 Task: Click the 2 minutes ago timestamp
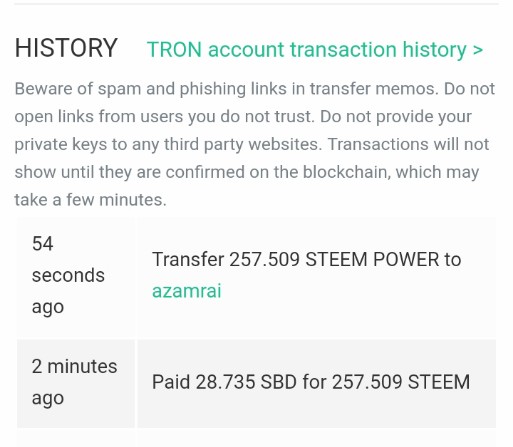[x=74, y=382]
